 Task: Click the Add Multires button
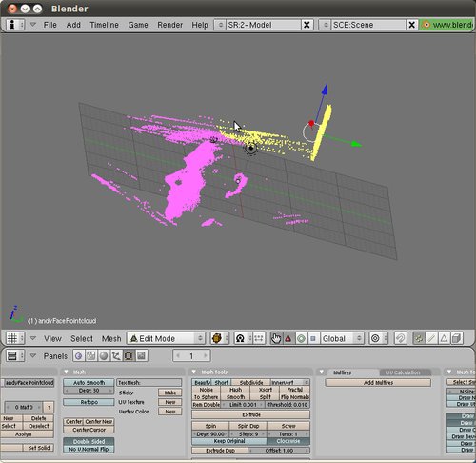378,383
